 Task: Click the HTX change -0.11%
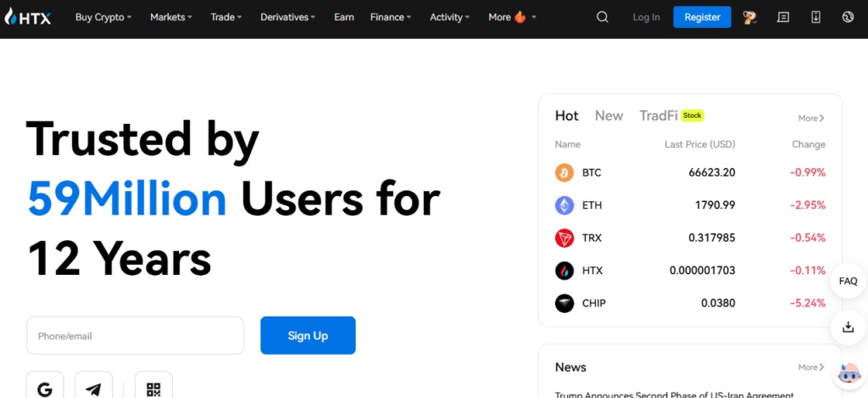(808, 271)
